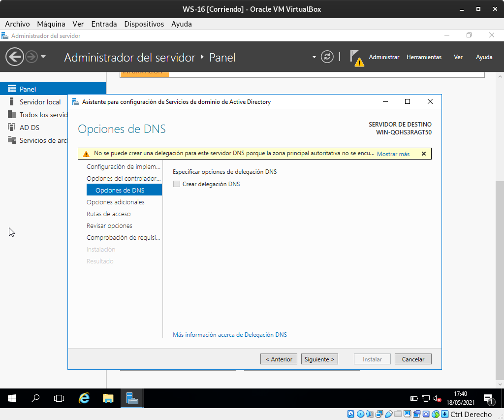Image resolution: width=504 pixels, height=420 pixels.
Task: Dismiss the yellow warning banner
Action: (x=424, y=154)
